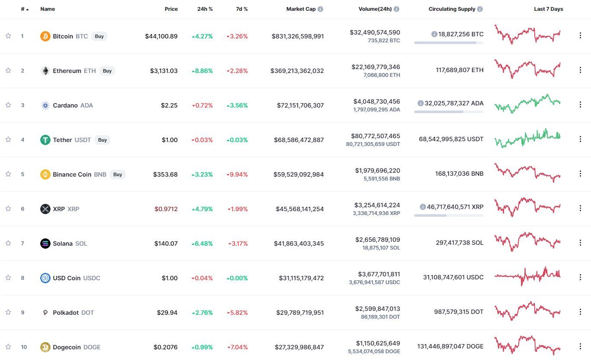This screenshot has width=591, height=364.
Task: Open the Cardano 7-day sparkline chart
Action: tap(527, 104)
